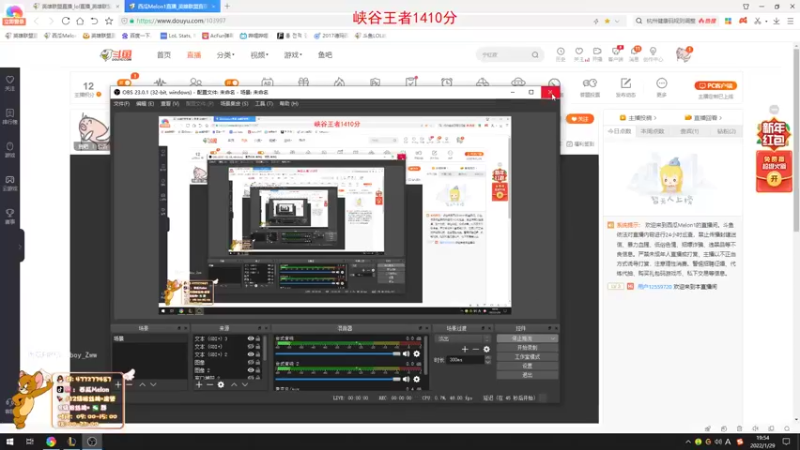Image resolution: width=800 pixels, height=450 pixels.
Task: Show hidden system tray icons chevron
Action: [x=688, y=442]
